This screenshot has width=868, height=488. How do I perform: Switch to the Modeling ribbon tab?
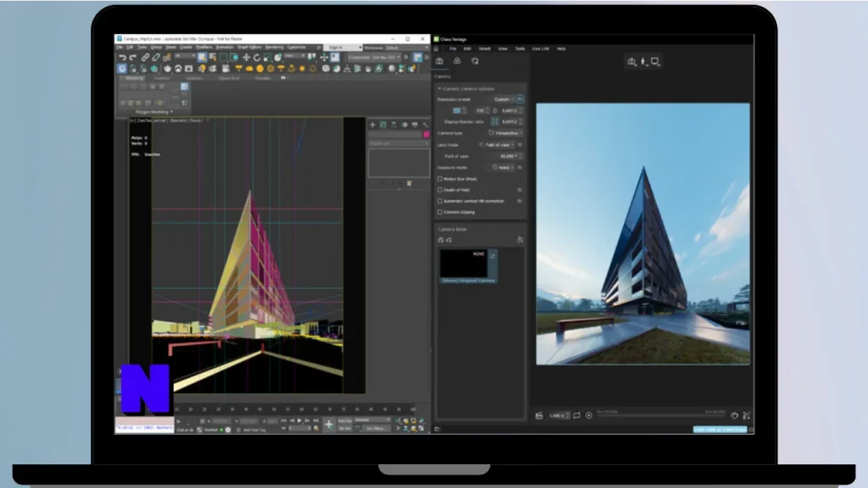coord(134,78)
